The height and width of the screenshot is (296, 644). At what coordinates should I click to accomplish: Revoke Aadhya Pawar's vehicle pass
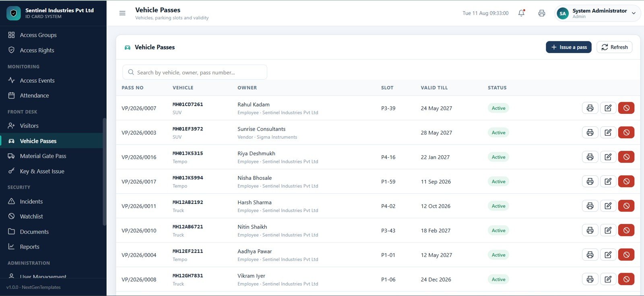point(626,255)
